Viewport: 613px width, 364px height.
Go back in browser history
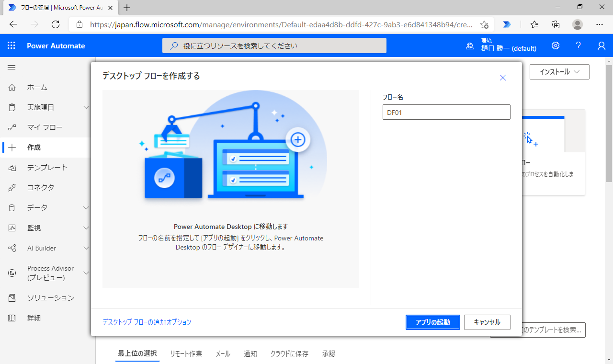[13, 24]
